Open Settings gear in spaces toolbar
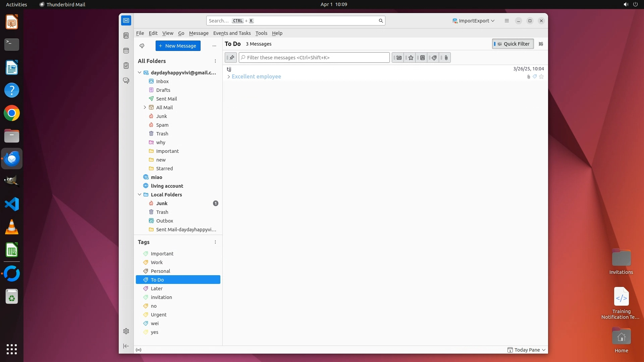 pyautogui.click(x=126, y=331)
